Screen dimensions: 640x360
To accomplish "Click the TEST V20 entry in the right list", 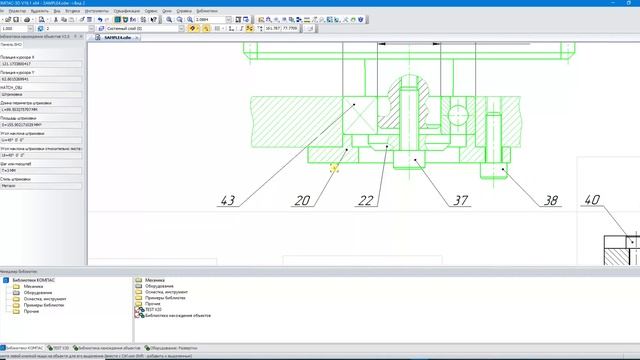I will [153, 310].
